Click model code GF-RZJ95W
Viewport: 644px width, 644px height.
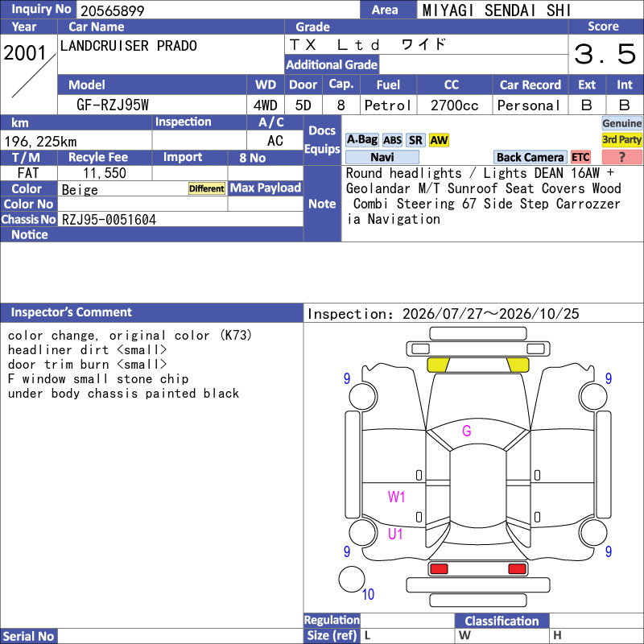113,105
